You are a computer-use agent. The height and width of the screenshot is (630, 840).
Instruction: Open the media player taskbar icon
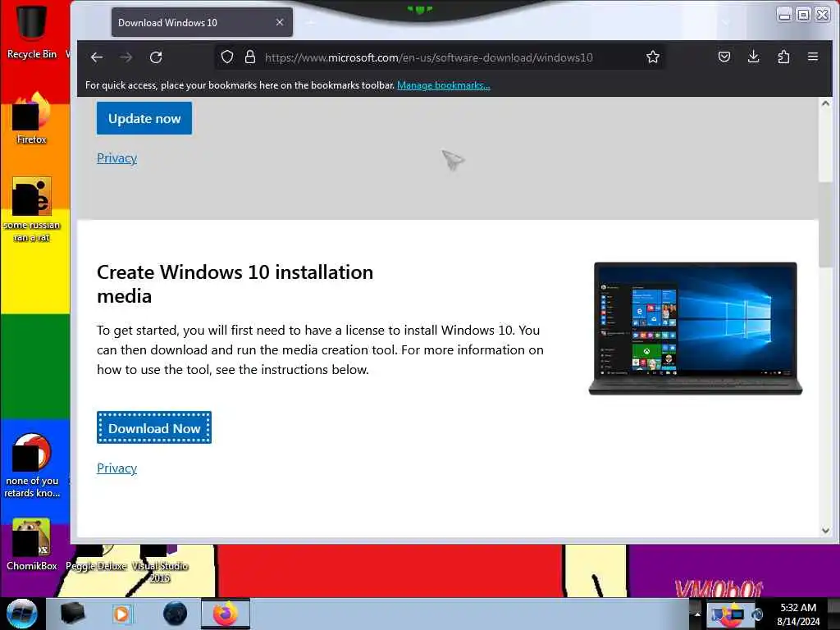tap(121, 614)
